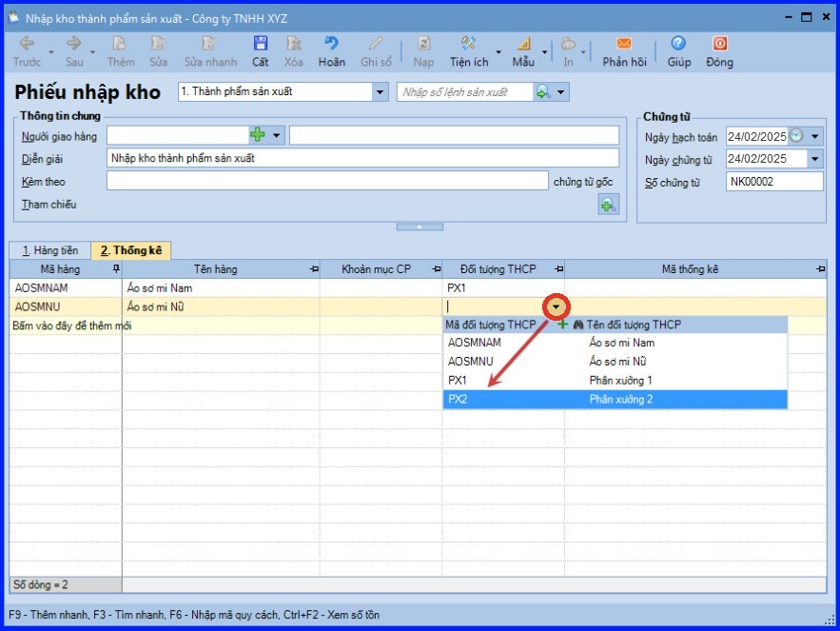Click the Diễn giải description field

[362, 158]
